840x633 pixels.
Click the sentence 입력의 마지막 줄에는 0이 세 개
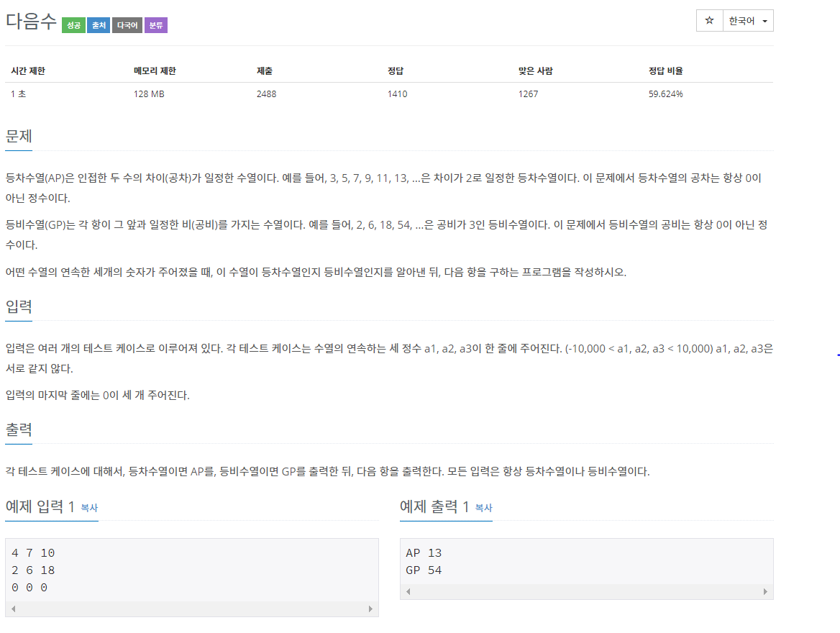pos(98,395)
